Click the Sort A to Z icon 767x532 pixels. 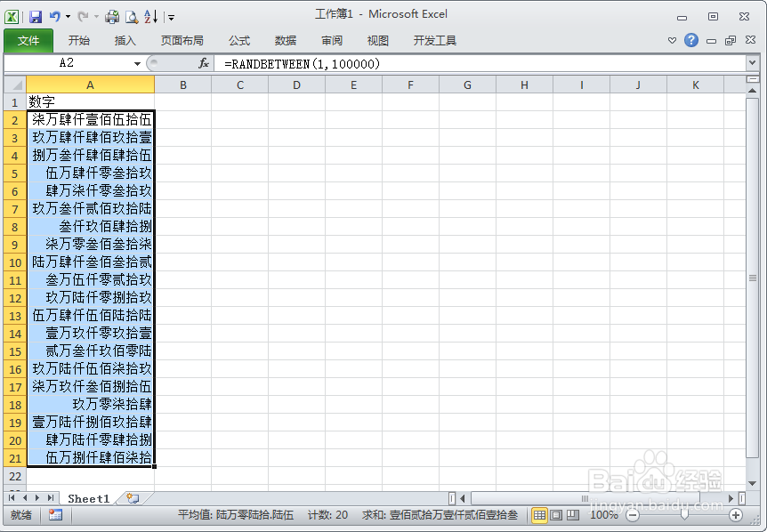(x=150, y=17)
